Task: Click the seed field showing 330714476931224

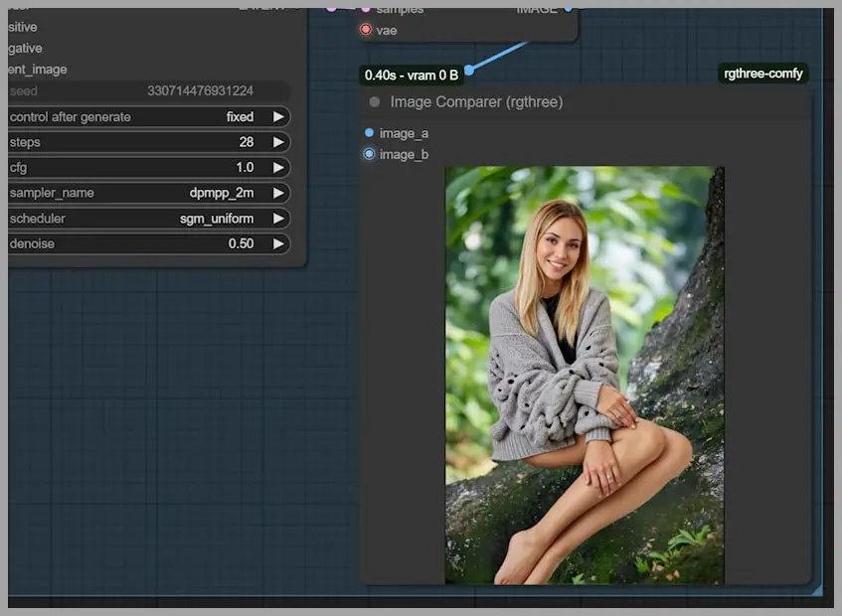Action: 149,91
